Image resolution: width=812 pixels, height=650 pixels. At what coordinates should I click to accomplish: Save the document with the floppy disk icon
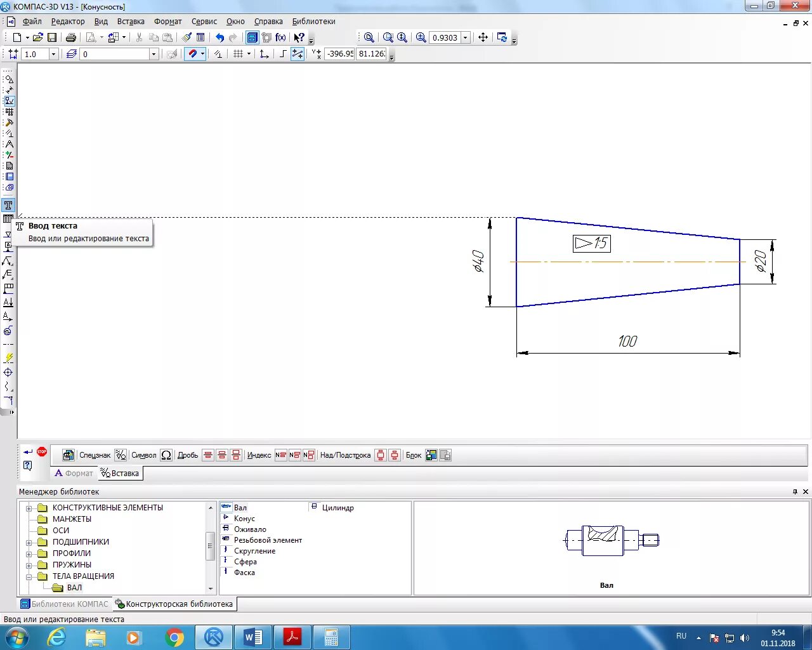(52, 37)
